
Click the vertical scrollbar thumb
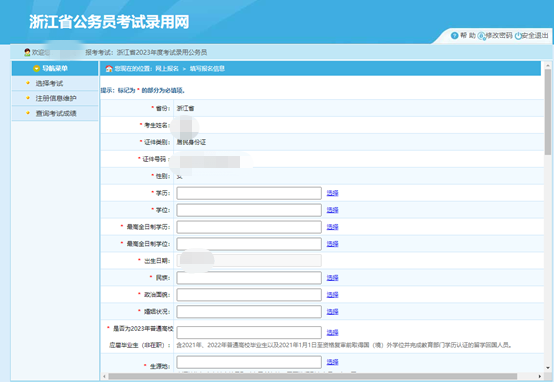click(x=548, y=112)
